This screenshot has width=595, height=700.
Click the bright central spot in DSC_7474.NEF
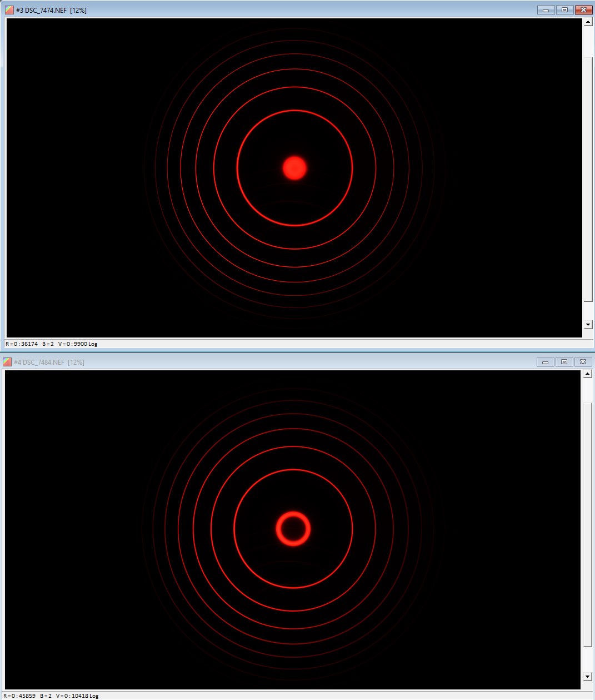click(x=294, y=168)
